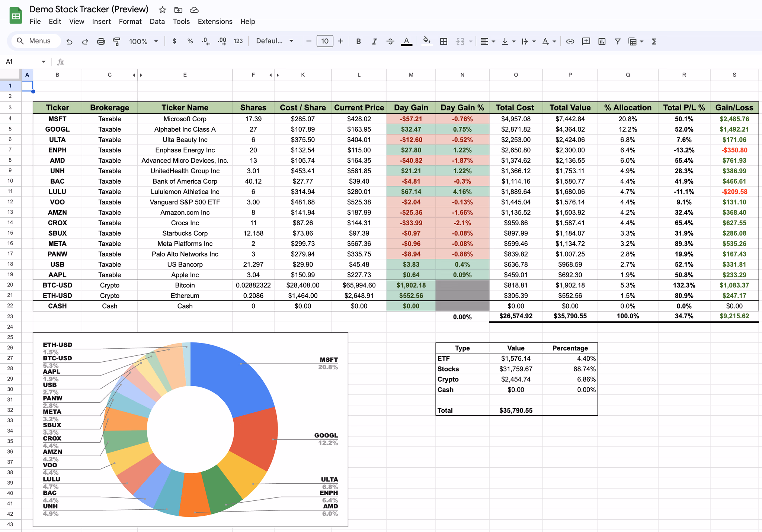The width and height of the screenshot is (762, 532).
Task: Apply currency format with dollar icon
Action: pyautogui.click(x=174, y=41)
